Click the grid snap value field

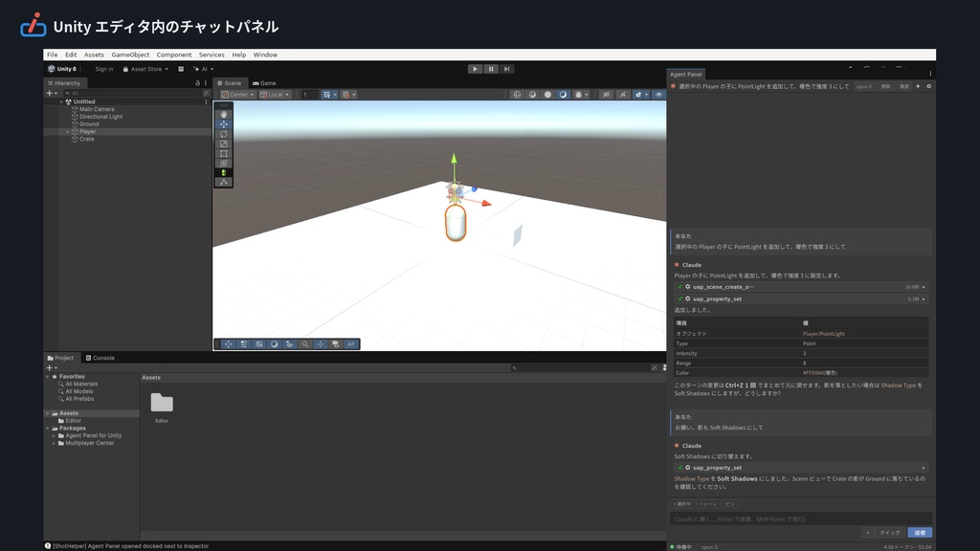click(309, 95)
